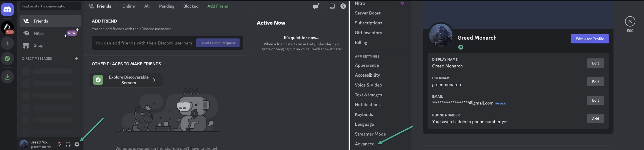Open the Help question mark icon
This screenshot has width=644, height=150.
point(343,6)
